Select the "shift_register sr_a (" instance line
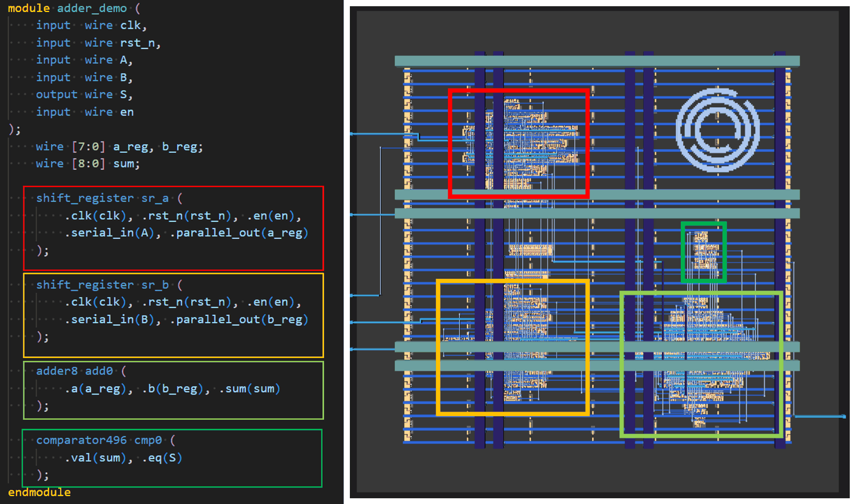The image size is (856, 504). 109,198
